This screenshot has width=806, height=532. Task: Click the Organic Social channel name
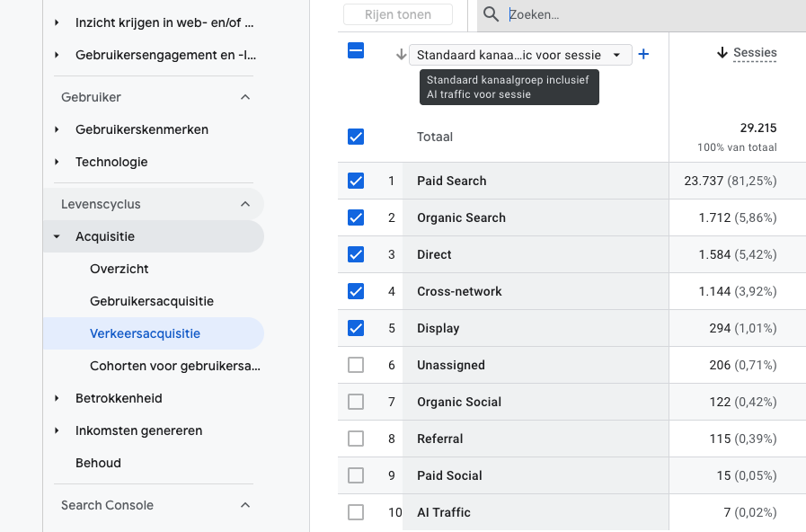pos(459,402)
